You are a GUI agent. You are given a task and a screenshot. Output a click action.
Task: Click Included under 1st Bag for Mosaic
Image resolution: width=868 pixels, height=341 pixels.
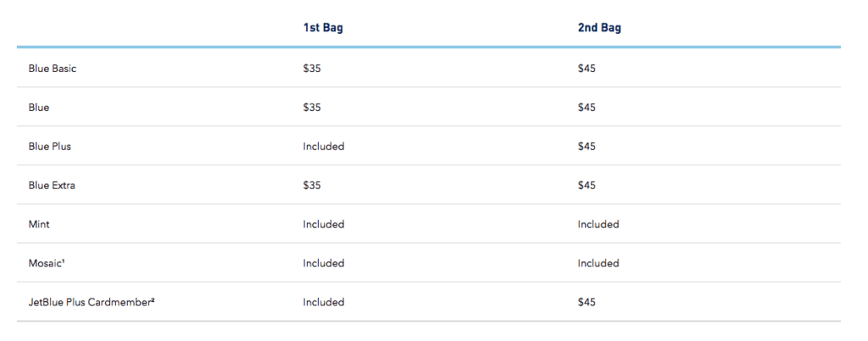click(324, 264)
